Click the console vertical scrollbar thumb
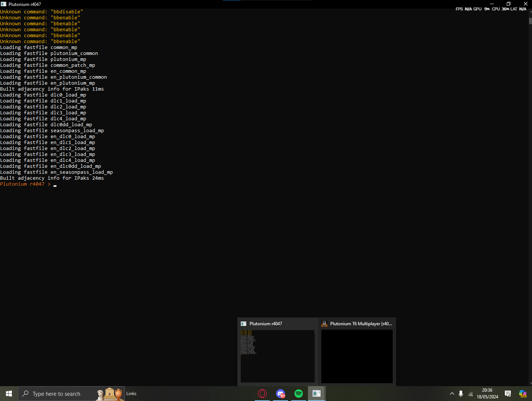The image size is (532, 401). [531, 21]
